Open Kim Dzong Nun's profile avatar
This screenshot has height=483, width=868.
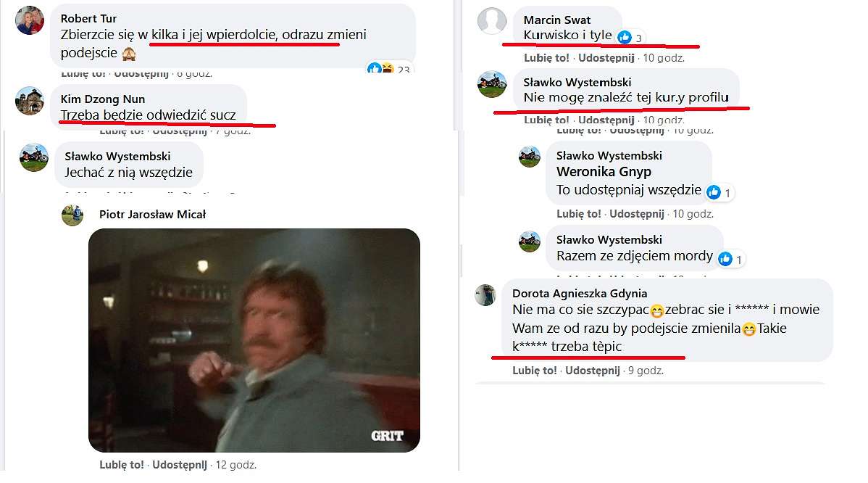coord(30,101)
